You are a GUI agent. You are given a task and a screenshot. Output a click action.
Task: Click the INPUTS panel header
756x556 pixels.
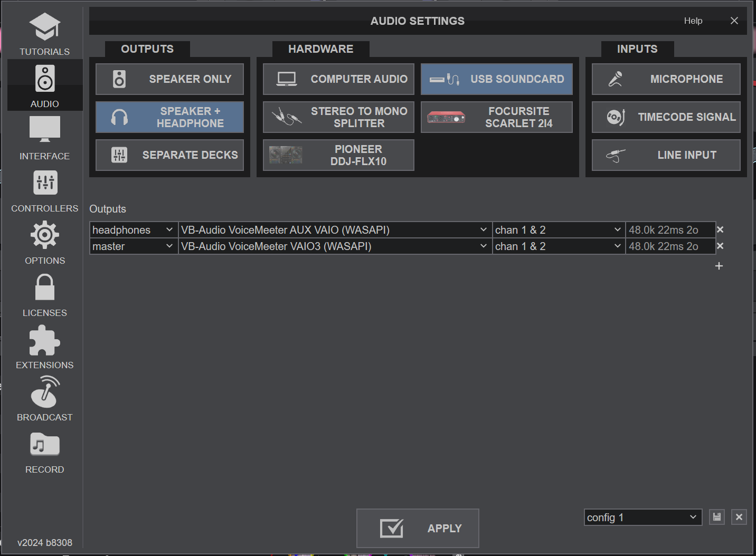click(637, 49)
